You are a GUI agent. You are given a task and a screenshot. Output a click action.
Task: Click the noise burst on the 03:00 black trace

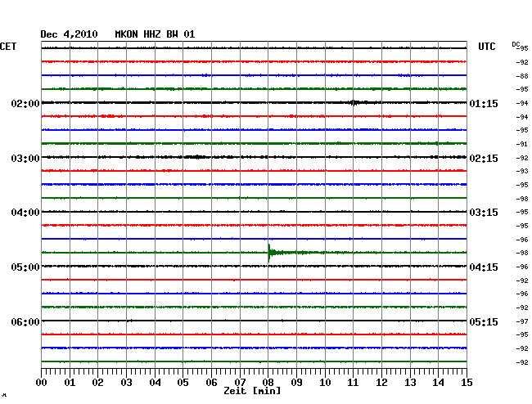[196, 157]
